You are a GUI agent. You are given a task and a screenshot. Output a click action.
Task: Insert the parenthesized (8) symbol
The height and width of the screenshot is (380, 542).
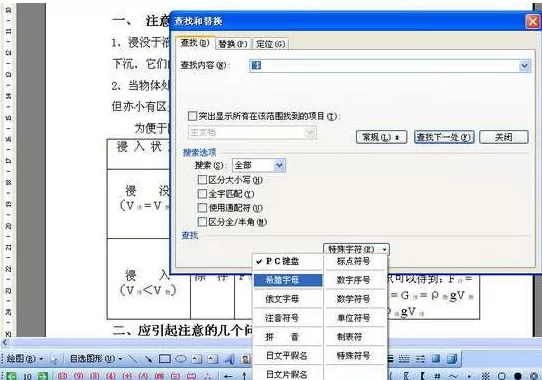tap(95, 376)
